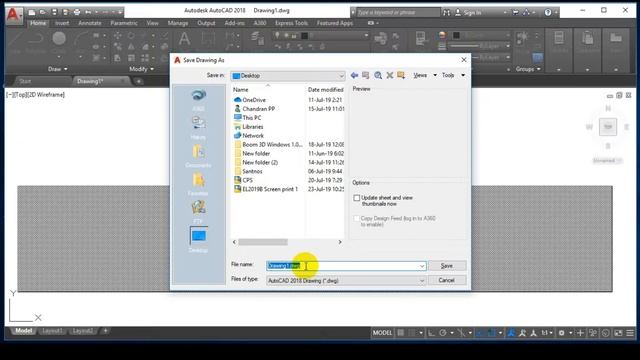Click the customization menu icon in status bar
Image resolution: width=640 pixels, height=360 pixels.
tap(630, 333)
